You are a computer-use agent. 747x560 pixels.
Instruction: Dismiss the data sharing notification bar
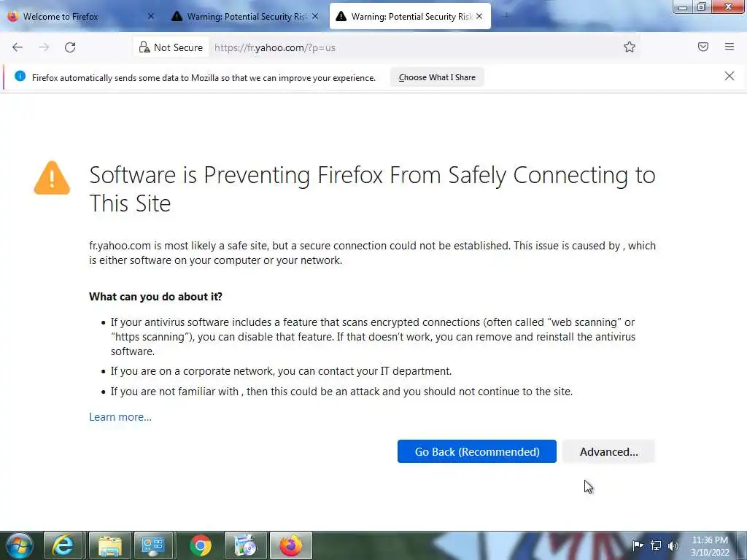(x=729, y=77)
